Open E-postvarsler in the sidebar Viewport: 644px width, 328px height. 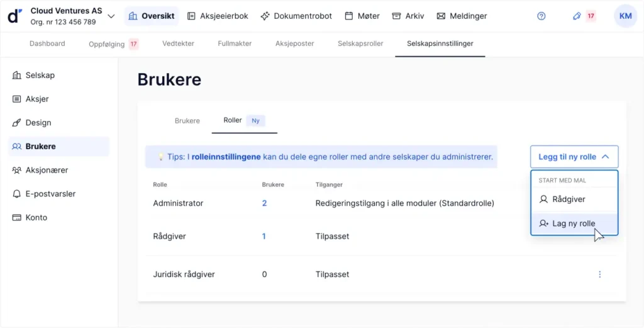click(50, 194)
